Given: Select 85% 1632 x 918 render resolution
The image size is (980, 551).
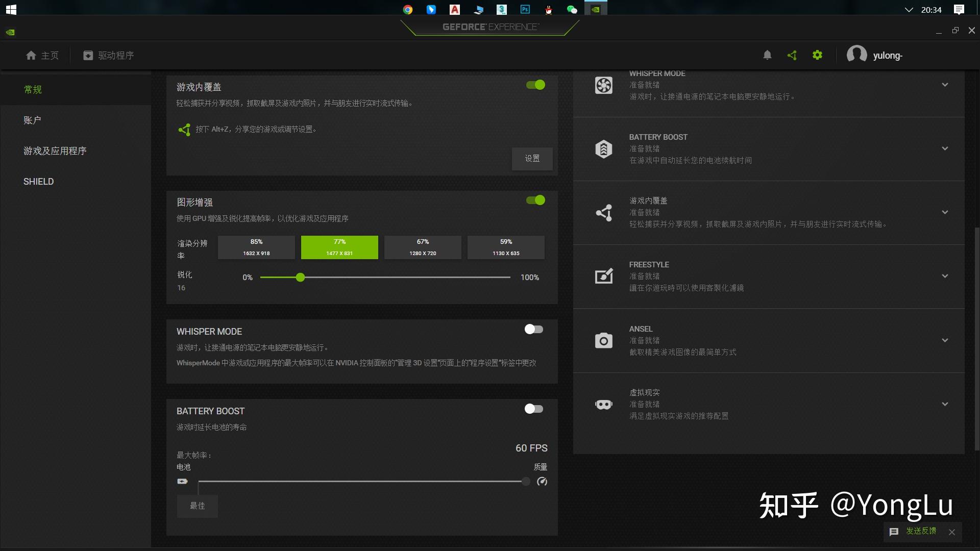Looking at the screenshot, I should [256, 247].
